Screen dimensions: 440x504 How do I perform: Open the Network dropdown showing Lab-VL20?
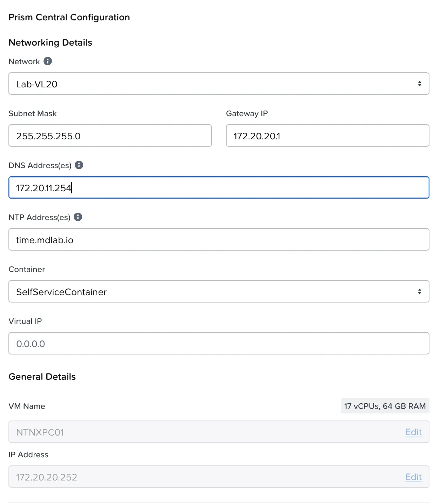coord(219,84)
